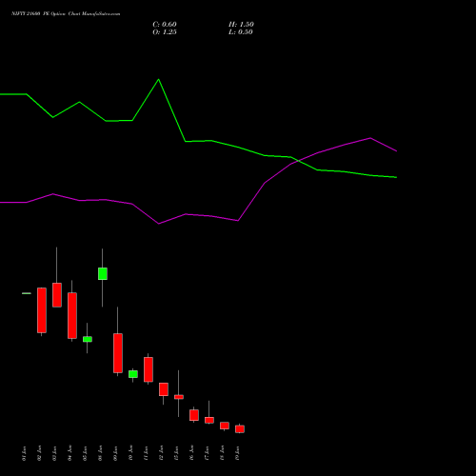This screenshot has width=476, height=476.
Task: Select the red candlestick above 09 Jan
Action: [x=118, y=353]
